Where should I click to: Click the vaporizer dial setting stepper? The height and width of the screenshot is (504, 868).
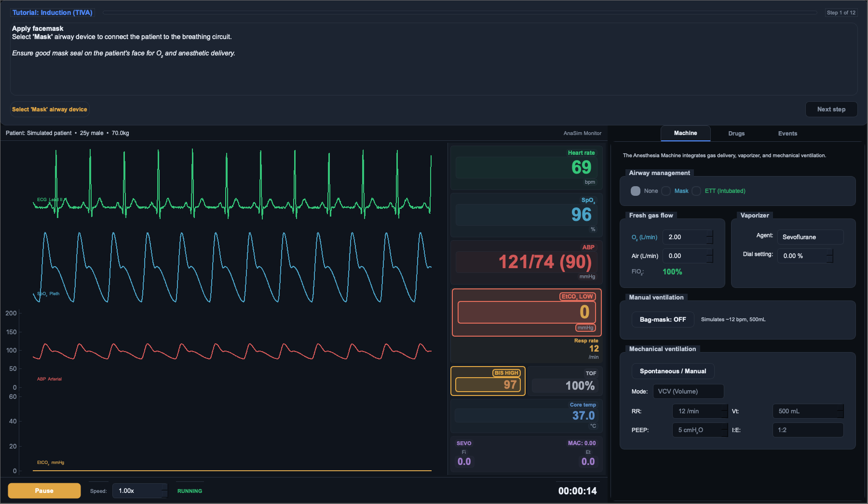coord(805,256)
